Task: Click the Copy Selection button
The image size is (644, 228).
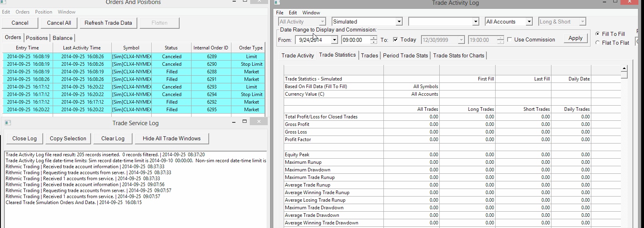Action: 68,138
